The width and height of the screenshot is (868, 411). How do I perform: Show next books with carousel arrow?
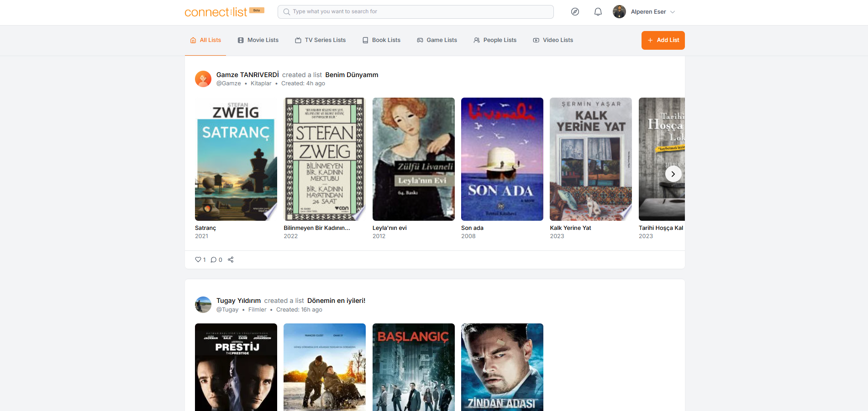pyautogui.click(x=673, y=174)
